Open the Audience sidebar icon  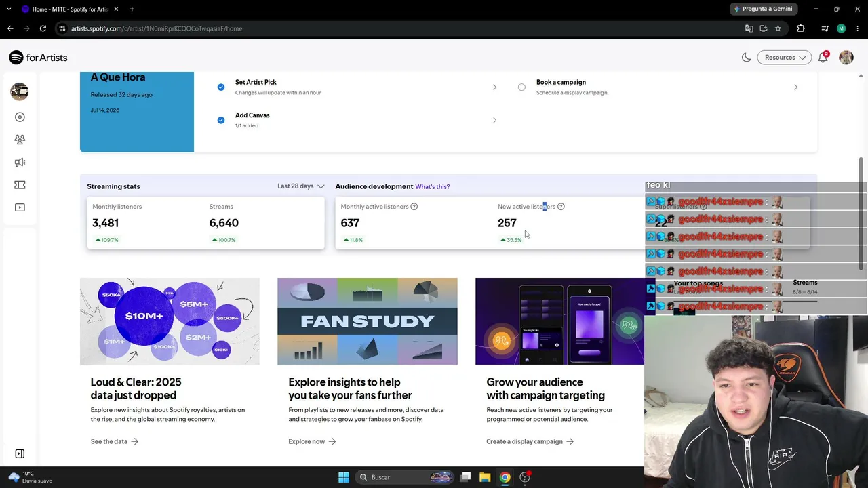pos(20,140)
